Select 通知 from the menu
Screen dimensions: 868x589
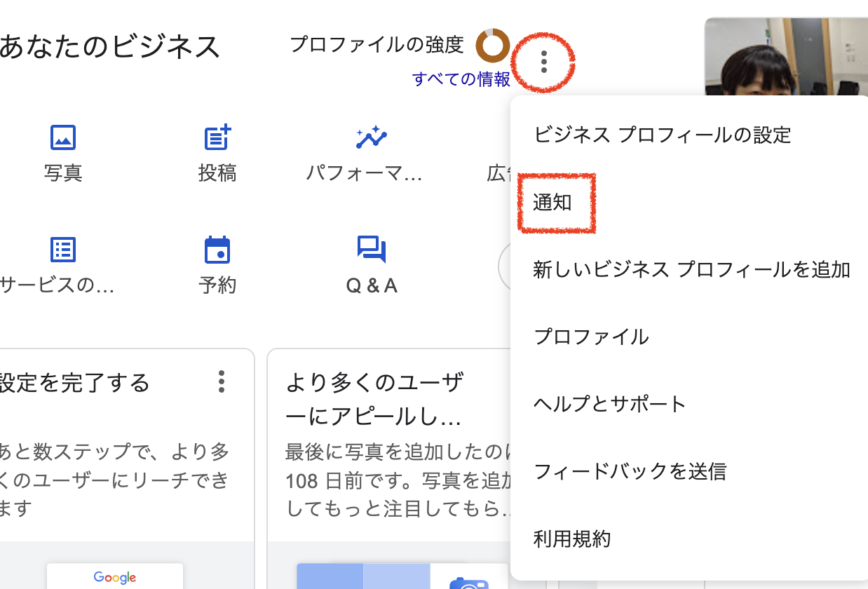[x=555, y=203]
